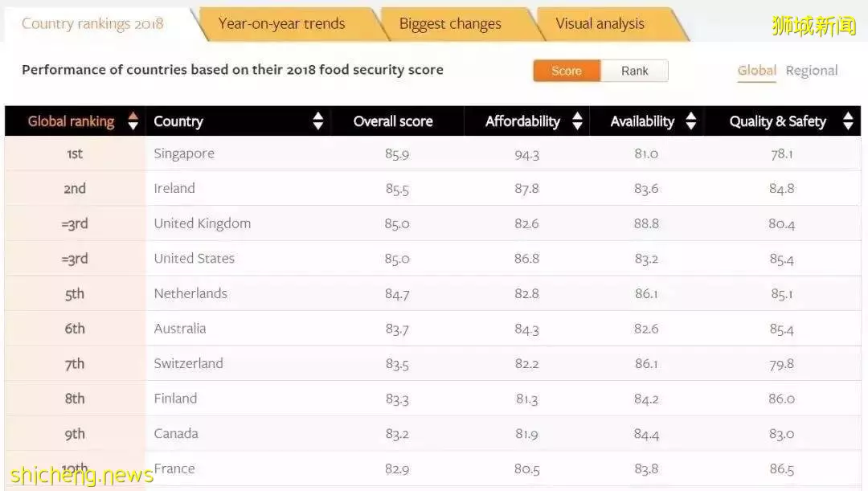The image size is (868, 491).
Task: Sort Affordability column with arrow icon
Action: (x=577, y=121)
